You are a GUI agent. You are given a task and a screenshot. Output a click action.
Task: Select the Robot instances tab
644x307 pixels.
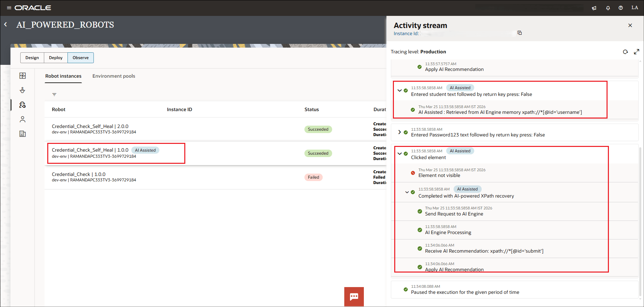click(63, 76)
